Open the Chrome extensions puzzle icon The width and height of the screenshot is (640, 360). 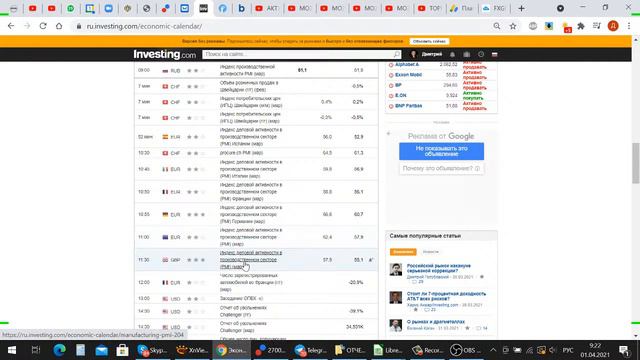tap(581, 26)
